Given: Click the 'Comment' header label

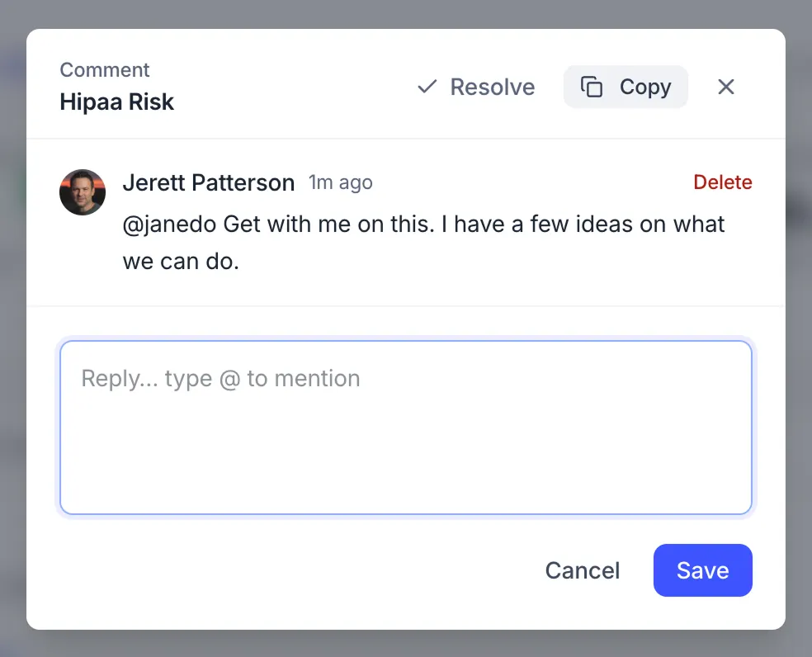Looking at the screenshot, I should tap(105, 70).
